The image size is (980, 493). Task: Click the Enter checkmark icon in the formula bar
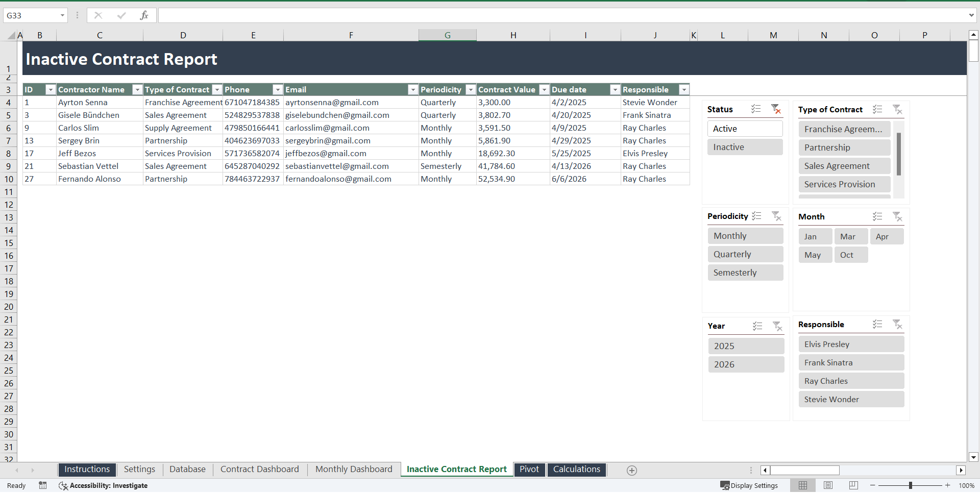coord(121,15)
